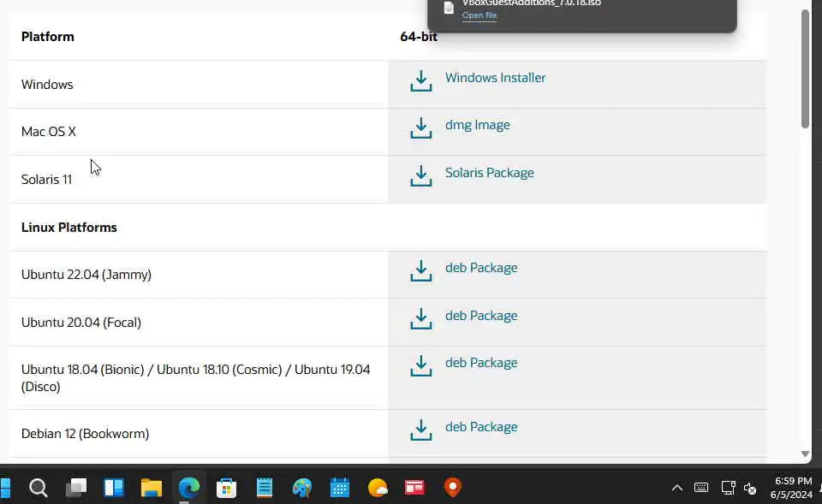The height and width of the screenshot is (504, 822).
Task: Open the Windows Installer link
Action: 495,78
